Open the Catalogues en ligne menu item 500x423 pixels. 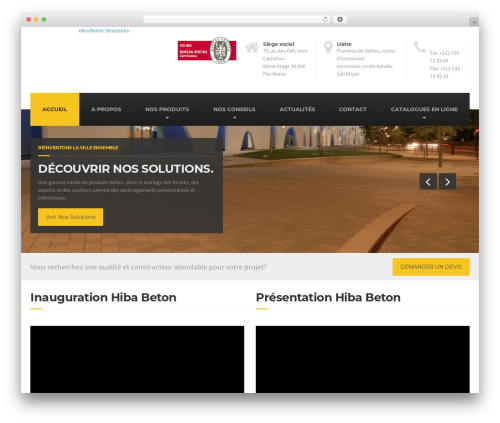[x=424, y=109]
